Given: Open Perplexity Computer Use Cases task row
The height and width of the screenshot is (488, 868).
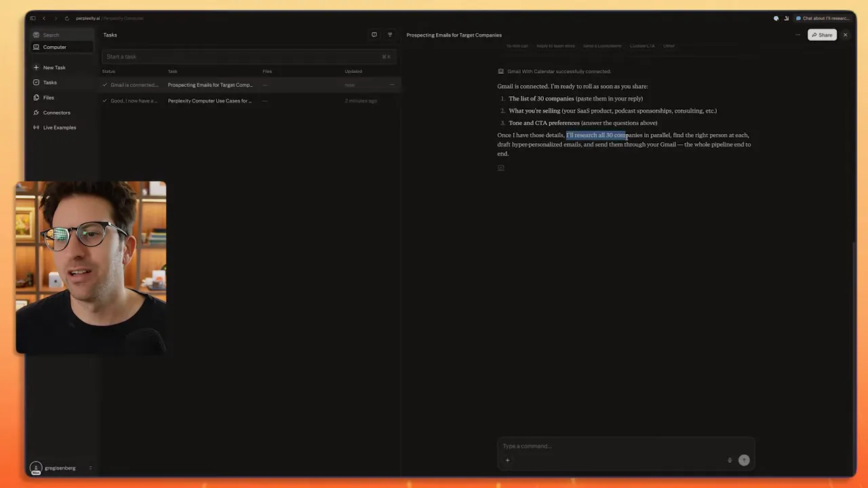Looking at the screenshot, I should [x=251, y=101].
